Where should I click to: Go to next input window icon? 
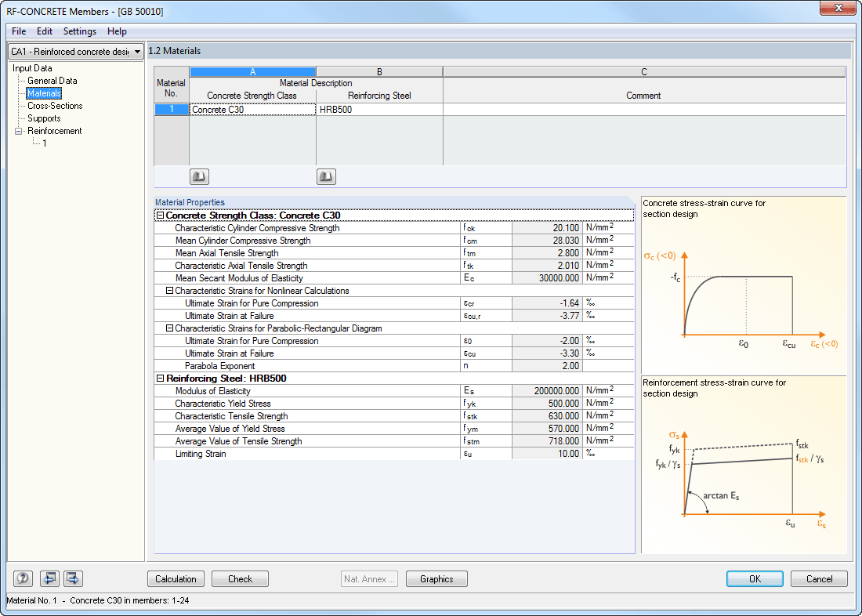tap(73, 578)
